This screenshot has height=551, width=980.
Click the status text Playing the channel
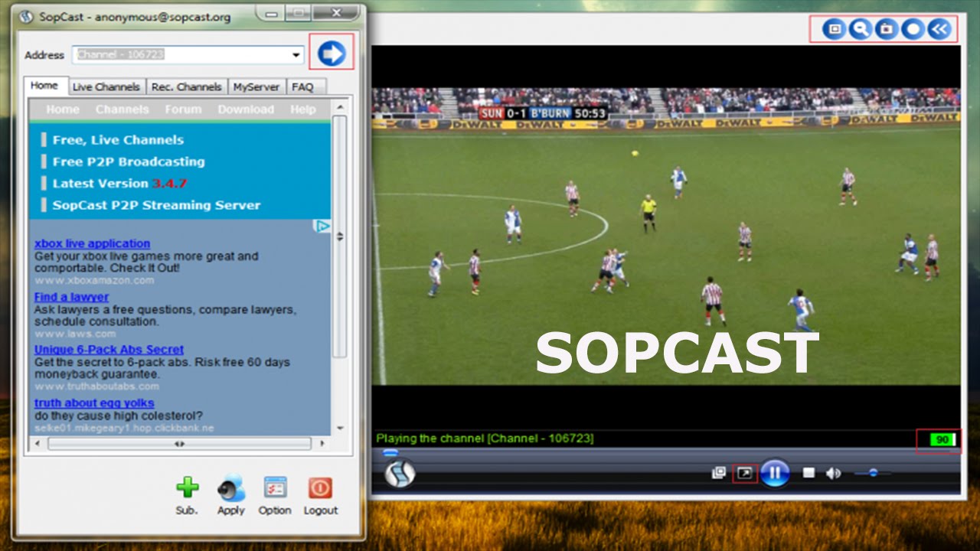485,439
